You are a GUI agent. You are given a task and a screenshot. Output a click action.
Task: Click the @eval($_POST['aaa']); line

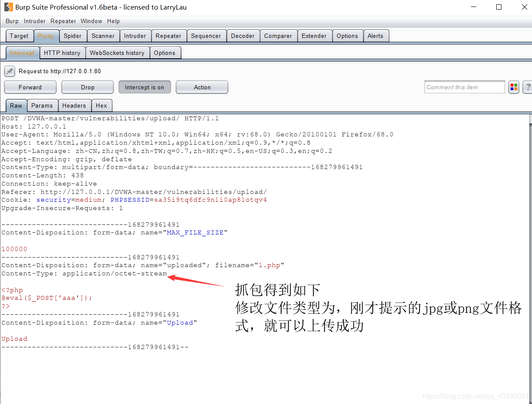coord(47,298)
